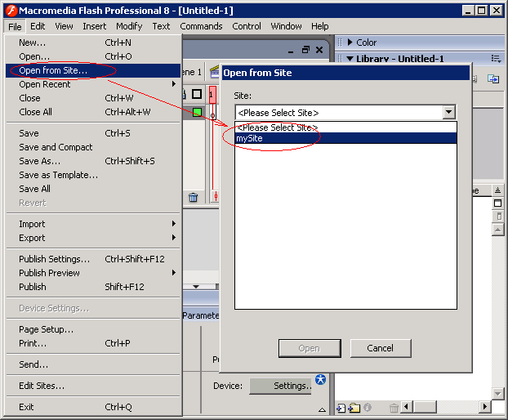Open the Site dropdown arrow
This screenshot has height=420, width=508.
click(448, 113)
